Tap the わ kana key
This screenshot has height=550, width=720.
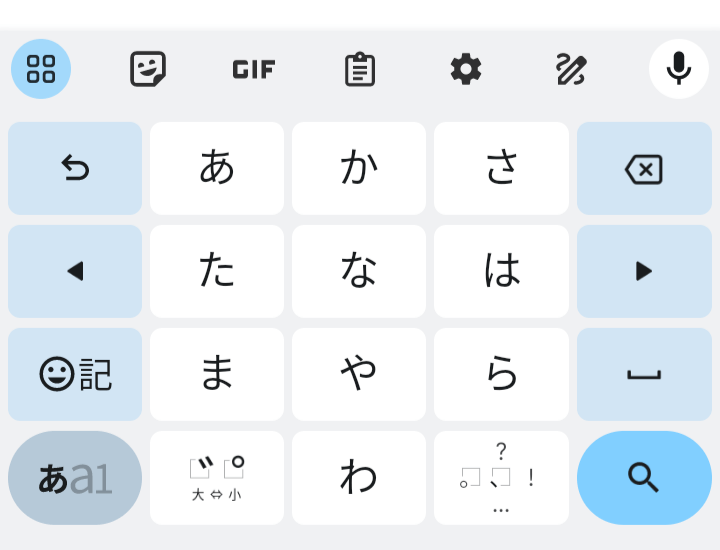tap(359, 478)
